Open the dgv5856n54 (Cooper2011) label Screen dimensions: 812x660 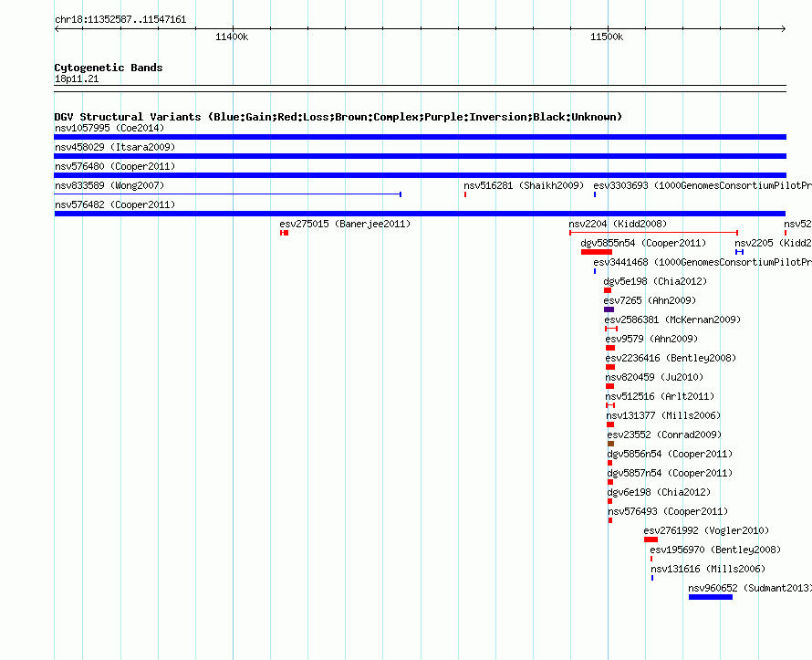point(670,454)
